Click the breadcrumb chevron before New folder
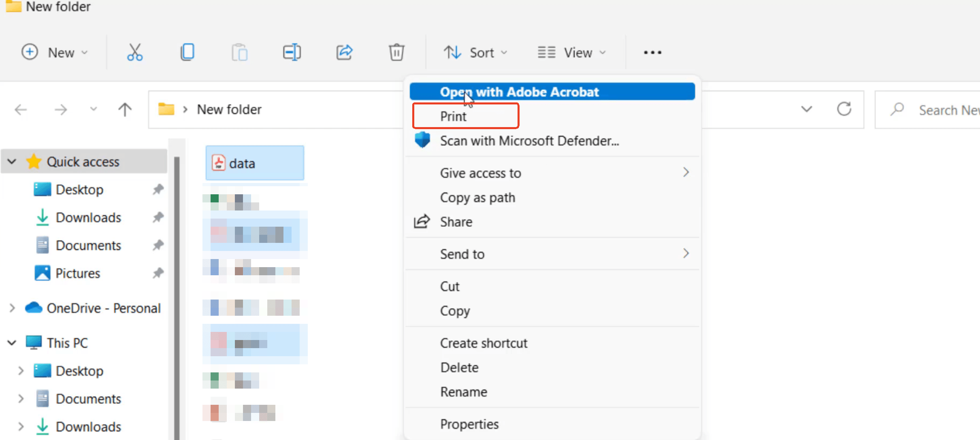This screenshot has width=980, height=440. click(x=185, y=109)
